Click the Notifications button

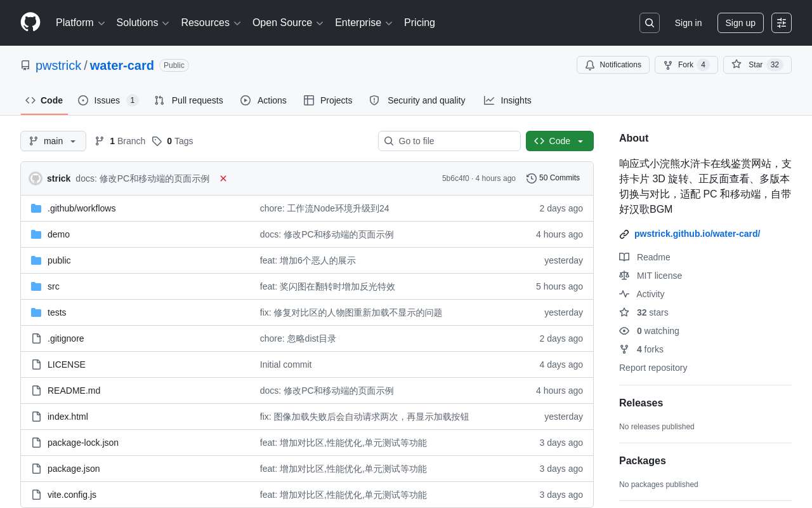613,65
